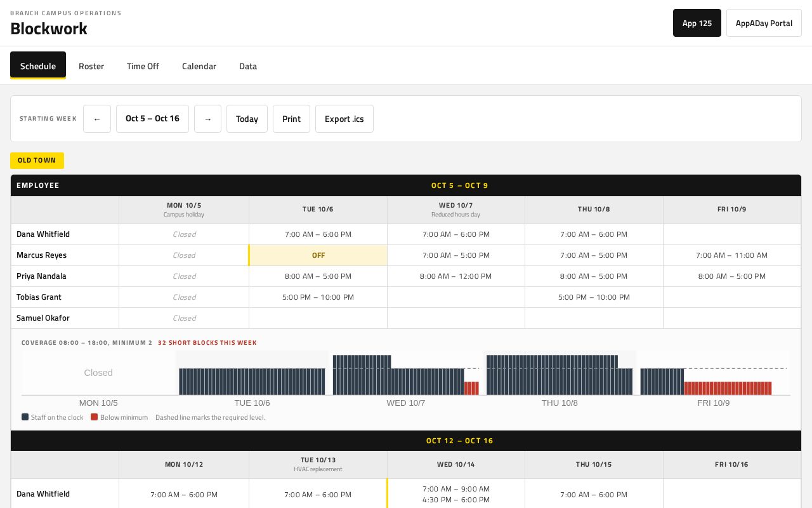
Task: Click the 32 short blocks this week warning
Action: pos(207,343)
